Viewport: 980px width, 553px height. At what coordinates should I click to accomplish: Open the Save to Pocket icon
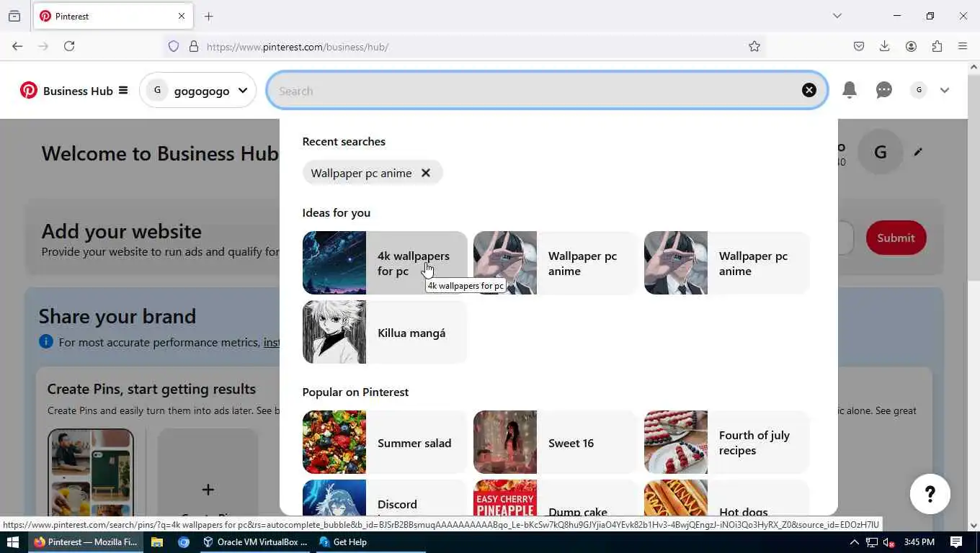pyautogui.click(x=859, y=46)
